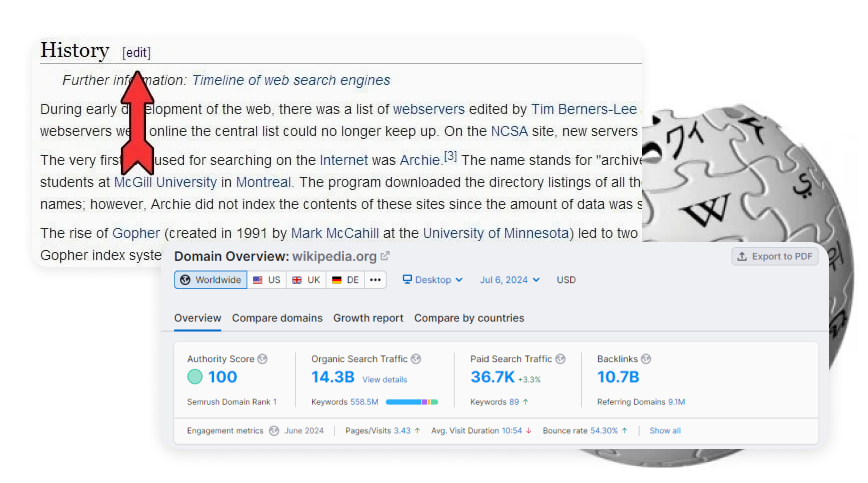The width and height of the screenshot is (868, 483).
Task: Select the Worldwide region button
Action: pos(210,280)
